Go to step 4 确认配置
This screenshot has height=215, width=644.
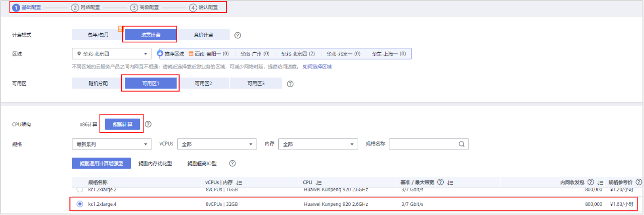click(x=204, y=8)
